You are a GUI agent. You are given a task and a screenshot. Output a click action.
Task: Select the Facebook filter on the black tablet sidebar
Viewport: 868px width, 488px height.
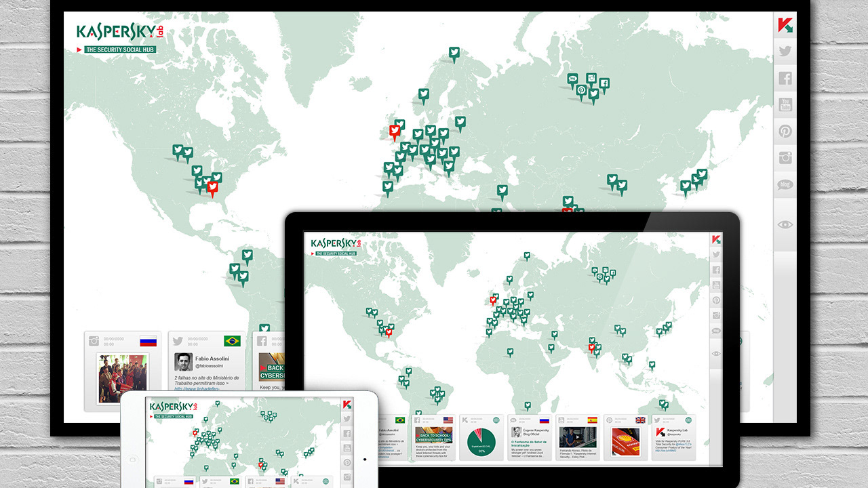click(x=716, y=270)
